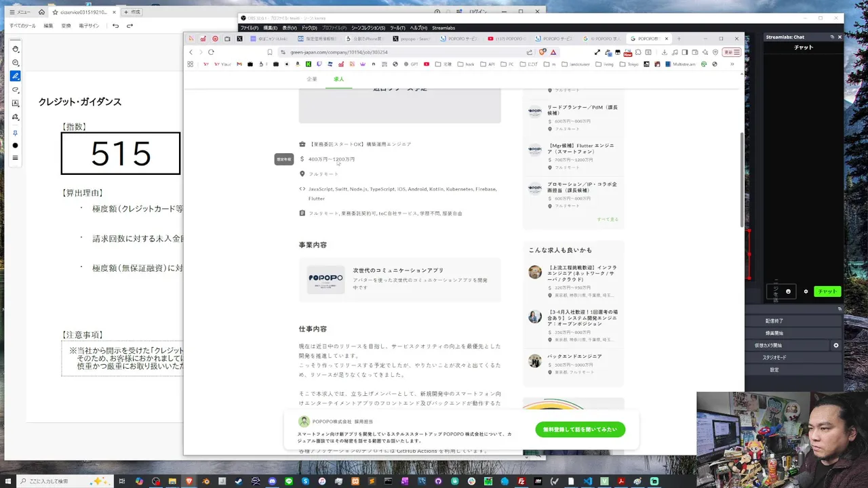This screenshot has height=488, width=868.
Task: Click 無料登録して話を聞いてみたい button
Action: click(580, 429)
